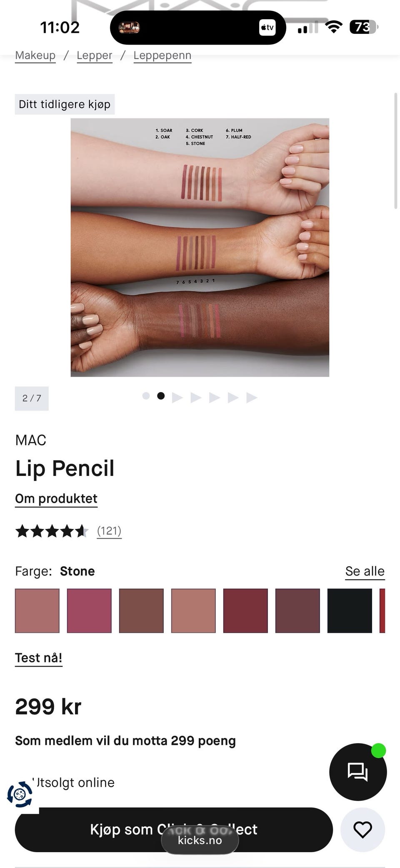Click Kjøp som Click & Collect button

point(174,830)
